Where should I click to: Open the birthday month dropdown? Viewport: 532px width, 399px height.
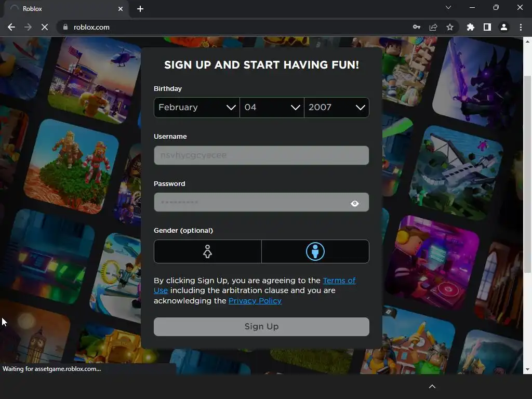click(197, 108)
